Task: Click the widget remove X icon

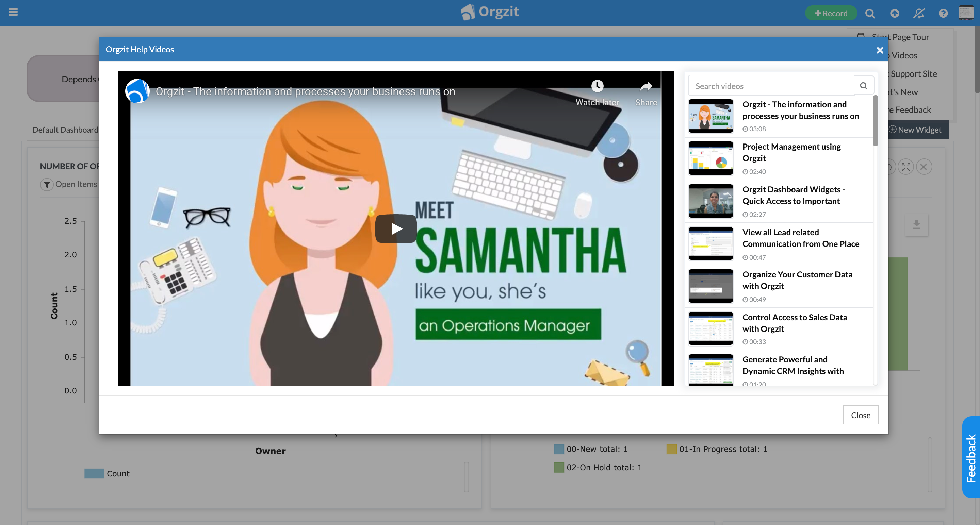Action: [924, 167]
